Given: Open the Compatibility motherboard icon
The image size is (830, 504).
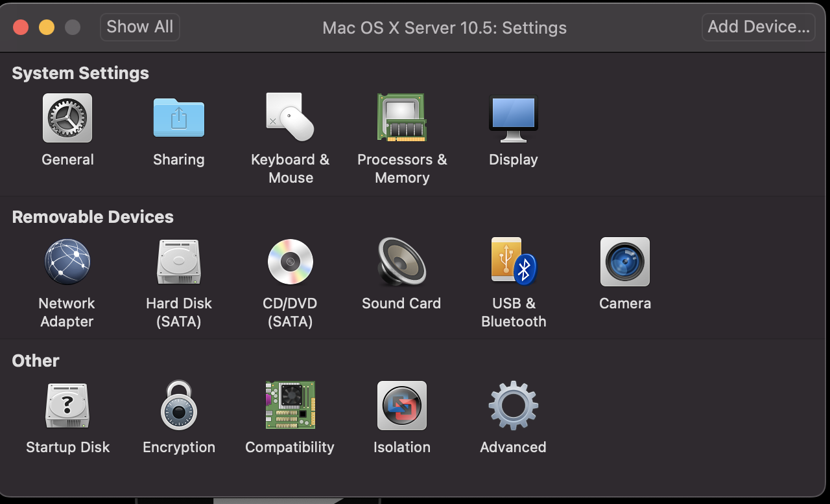Looking at the screenshot, I should pos(290,406).
